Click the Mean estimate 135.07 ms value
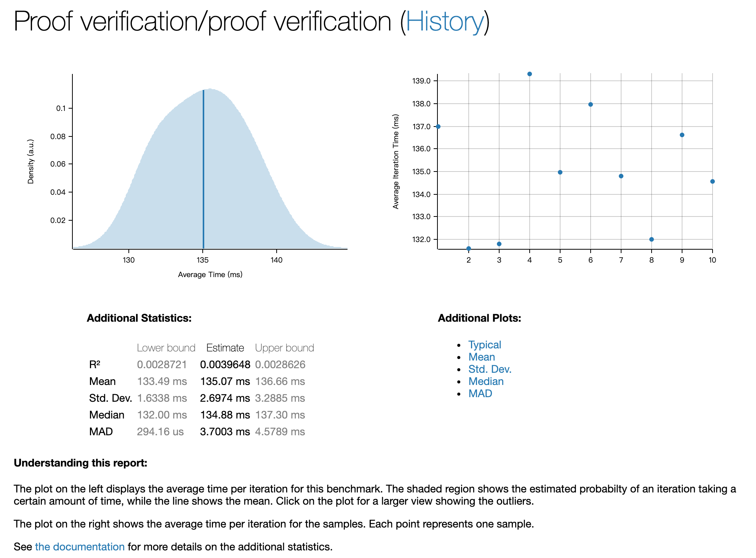Viewport: 756px width, 558px height. point(225,381)
